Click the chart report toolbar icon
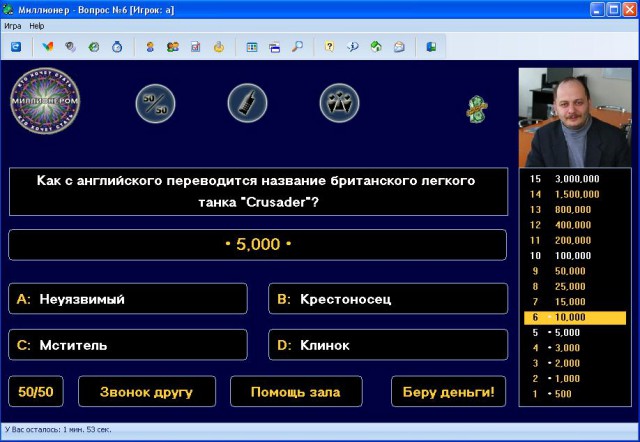 (196, 47)
